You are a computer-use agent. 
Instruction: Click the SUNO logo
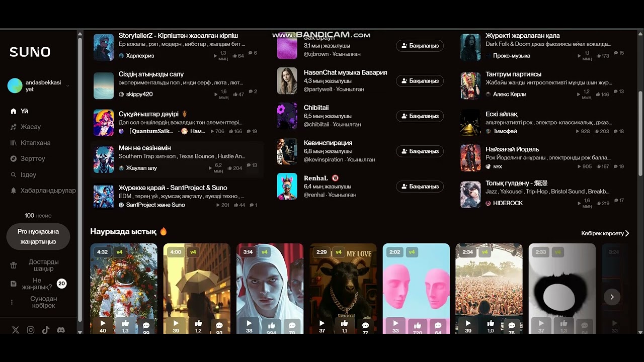(x=30, y=52)
